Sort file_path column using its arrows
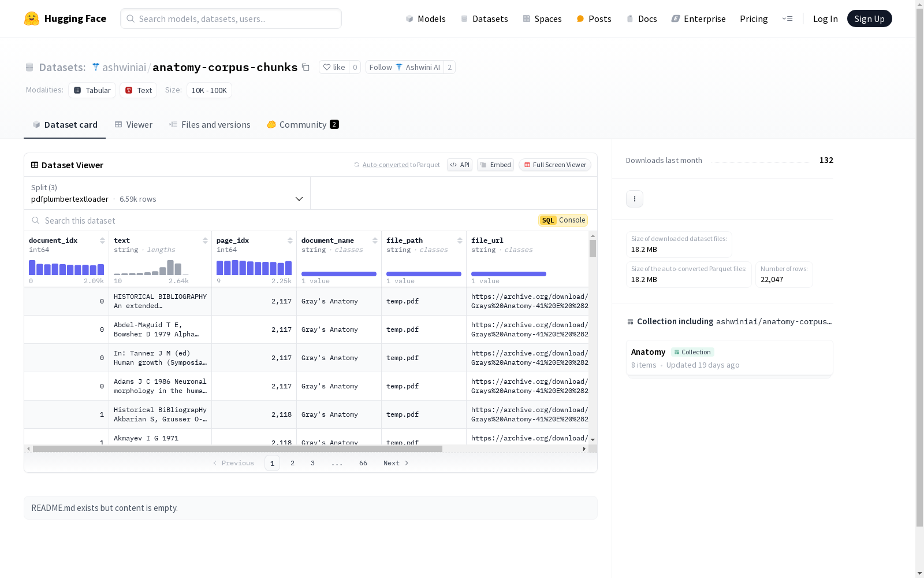Screen dimensions: 924x578 coord(460,240)
